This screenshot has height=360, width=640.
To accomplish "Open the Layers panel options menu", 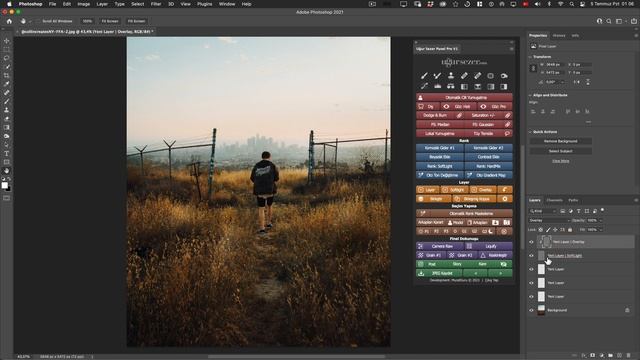I will coord(636,200).
